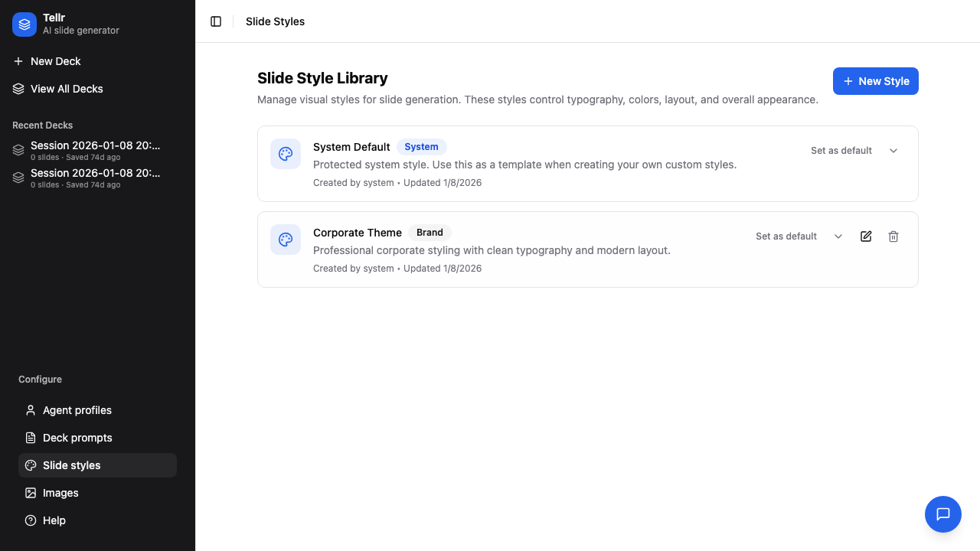Toggle the sidebar panel icon
The image size is (980, 551).
click(x=216, y=21)
